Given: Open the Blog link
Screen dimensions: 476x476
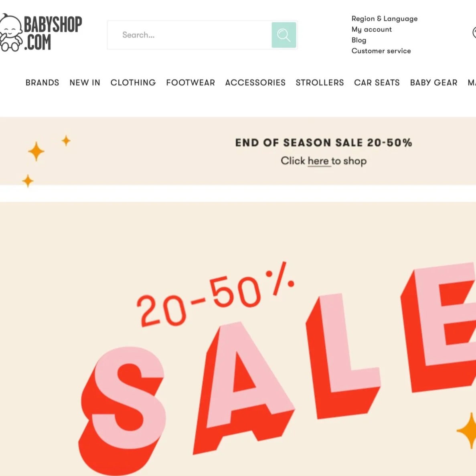Looking at the screenshot, I should click(x=359, y=40).
